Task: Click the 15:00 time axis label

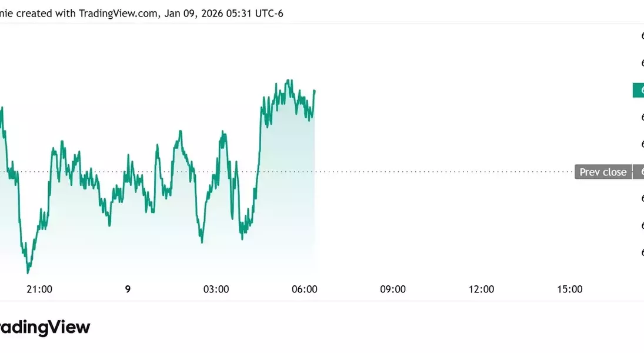Action: (x=569, y=289)
